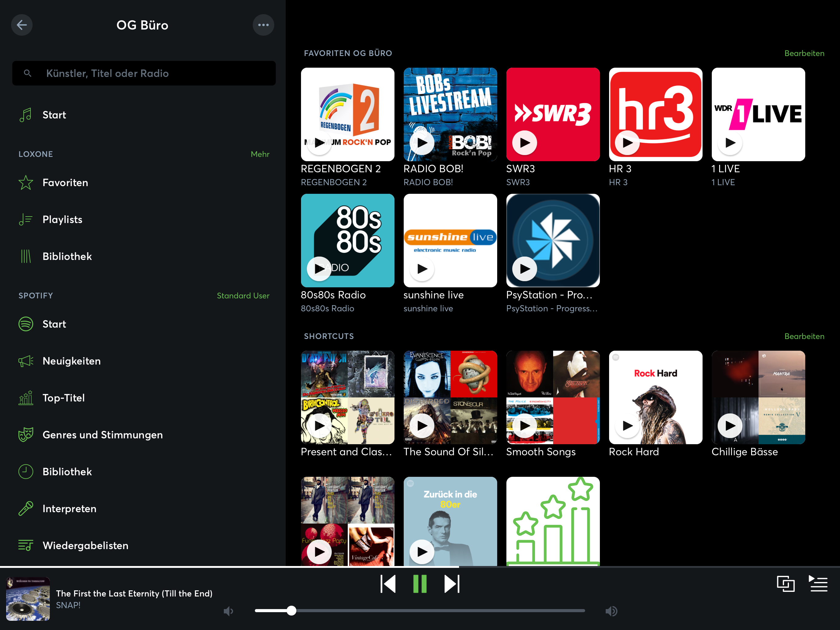840x630 pixels.
Task: Play the Rock Hard playlist shortcut
Action: pyautogui.click(x=627, y=425)
